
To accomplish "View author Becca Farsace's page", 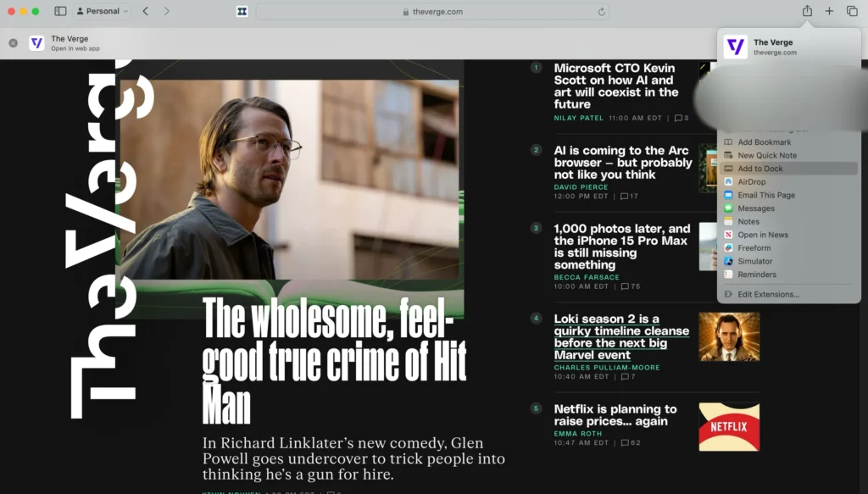I will point(587,277).
